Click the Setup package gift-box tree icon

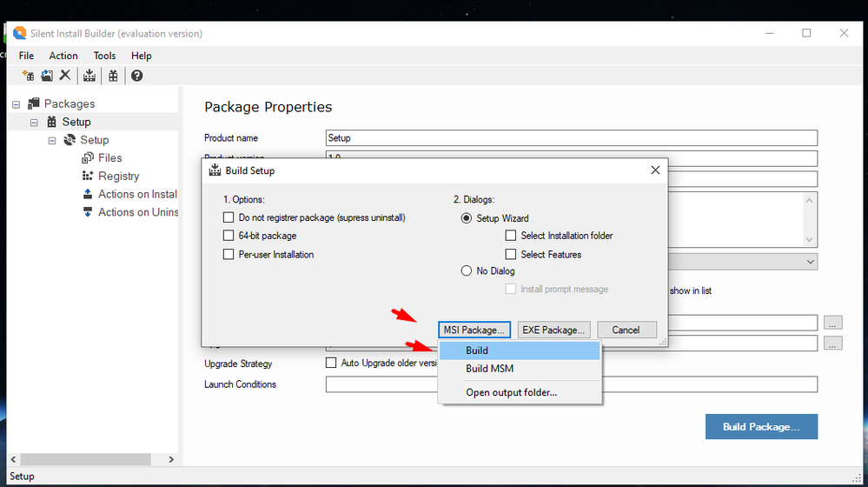[x=51, y=122]
